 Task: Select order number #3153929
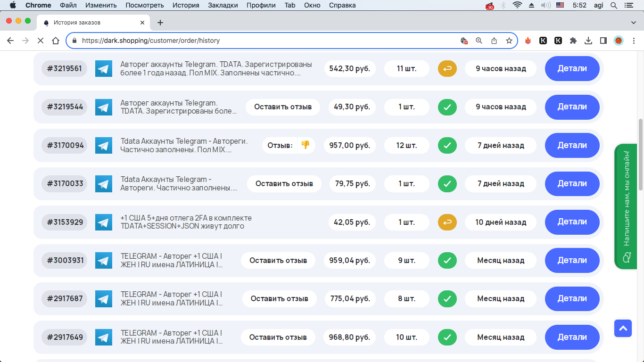(65, 222)
